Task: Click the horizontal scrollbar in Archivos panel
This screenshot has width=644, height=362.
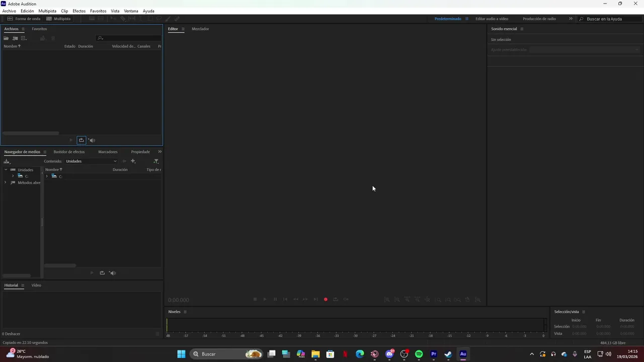Action: [x=30, y=133]
